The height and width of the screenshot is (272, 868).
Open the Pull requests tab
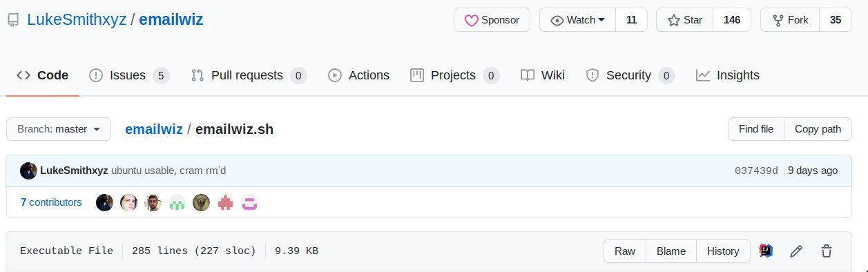coord(249,75)
